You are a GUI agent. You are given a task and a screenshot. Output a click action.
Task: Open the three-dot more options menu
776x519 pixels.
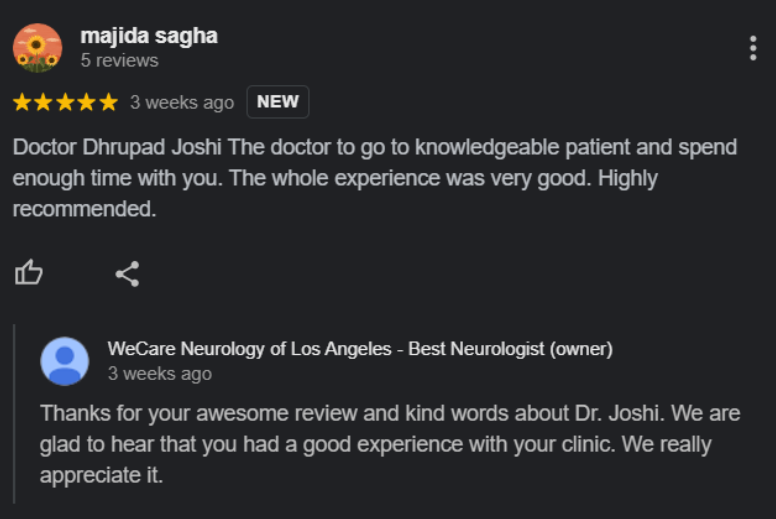[752, 48]
